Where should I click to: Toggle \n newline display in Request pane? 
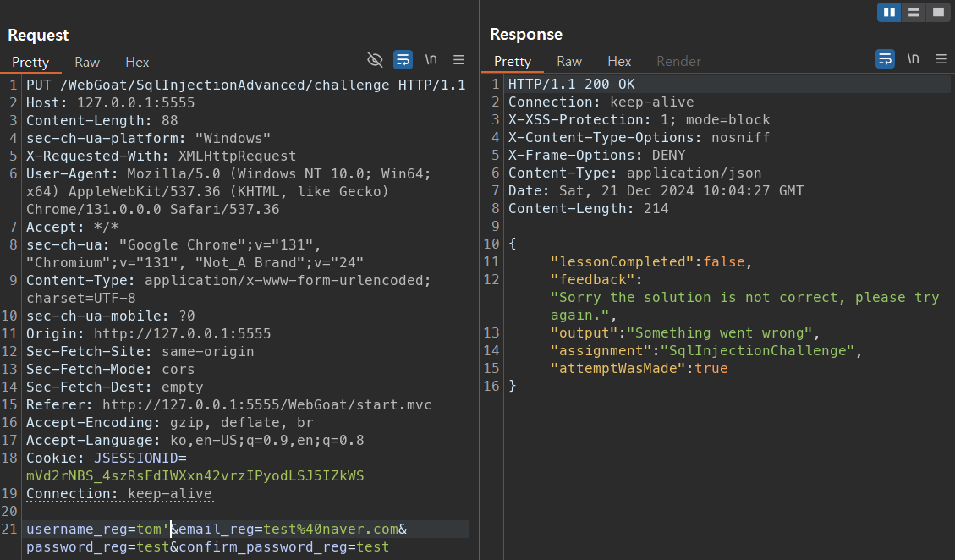click(x=431, y=60)
